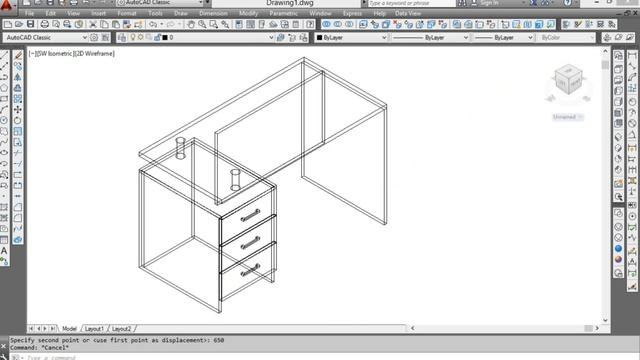Click the 2D Wireframe visual style label
The image size is (640, 360).
click(x=94, y=53)
